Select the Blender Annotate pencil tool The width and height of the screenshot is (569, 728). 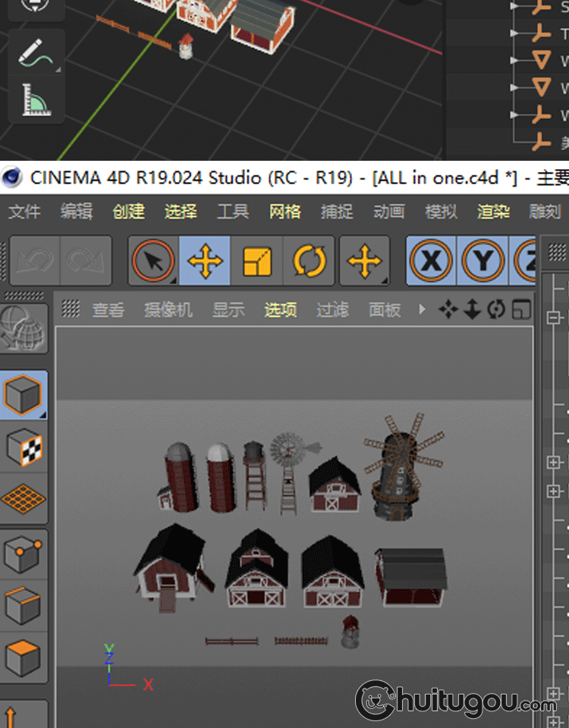coord(36,52)
